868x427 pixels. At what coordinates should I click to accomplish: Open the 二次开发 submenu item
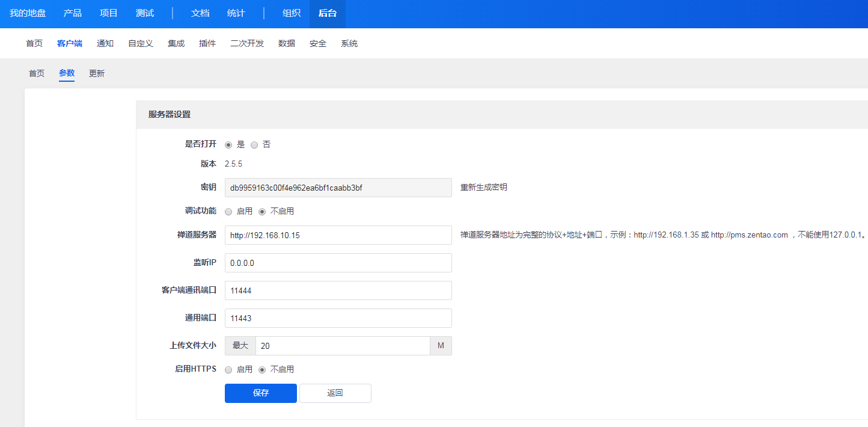tap(247, 43)
